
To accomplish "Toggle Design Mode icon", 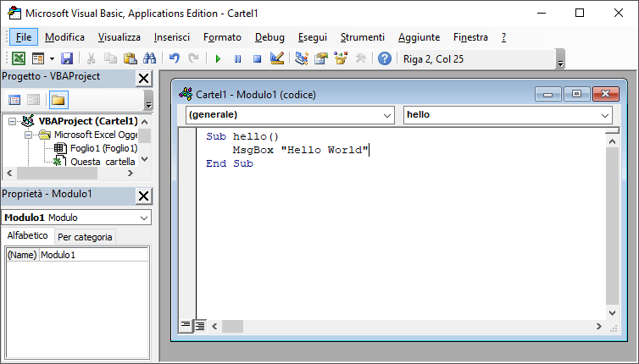I will pyautogui.click(x=277, y=58).
